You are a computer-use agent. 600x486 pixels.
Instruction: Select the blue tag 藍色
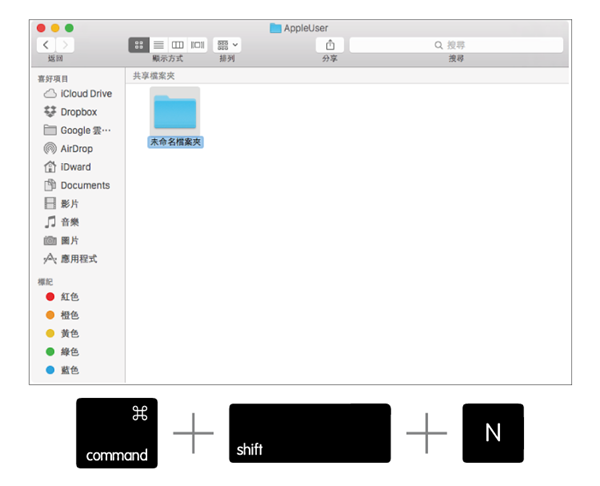(62, 370)
